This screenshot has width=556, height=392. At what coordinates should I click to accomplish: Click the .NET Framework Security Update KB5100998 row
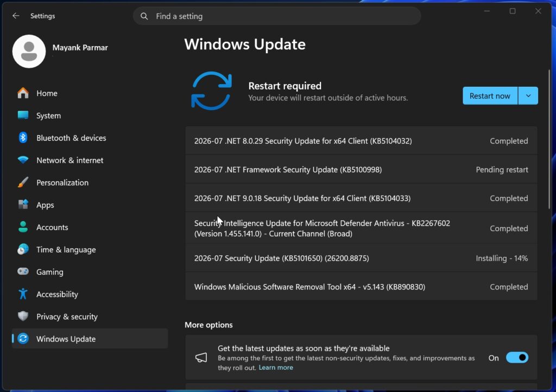pyautogui.click(x=361, y=169)
